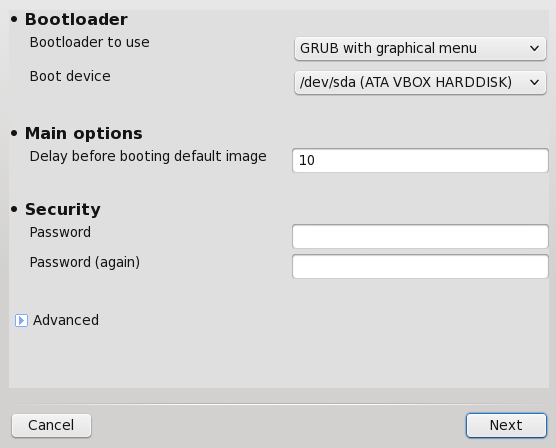Click the Advanced label text

tap(66, 320)
